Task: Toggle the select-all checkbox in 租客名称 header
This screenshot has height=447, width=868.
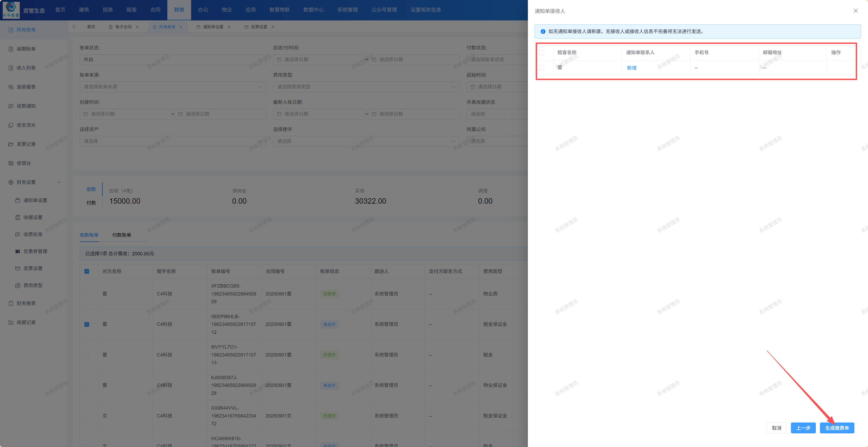Action: pos(541,53)
